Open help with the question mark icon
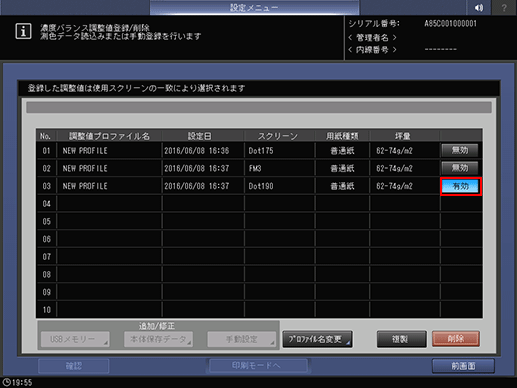The width and height of the screenshot is (517, 388). 504,8
